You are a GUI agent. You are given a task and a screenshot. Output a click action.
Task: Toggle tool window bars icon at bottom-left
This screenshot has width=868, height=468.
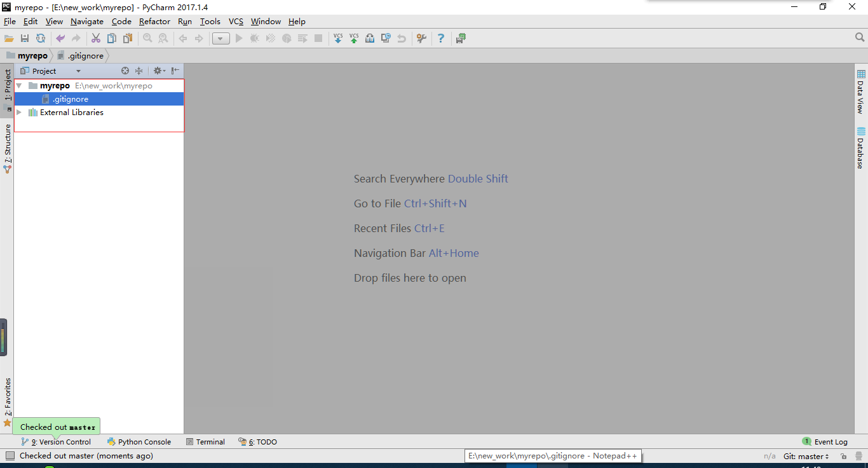pos(10,456)
